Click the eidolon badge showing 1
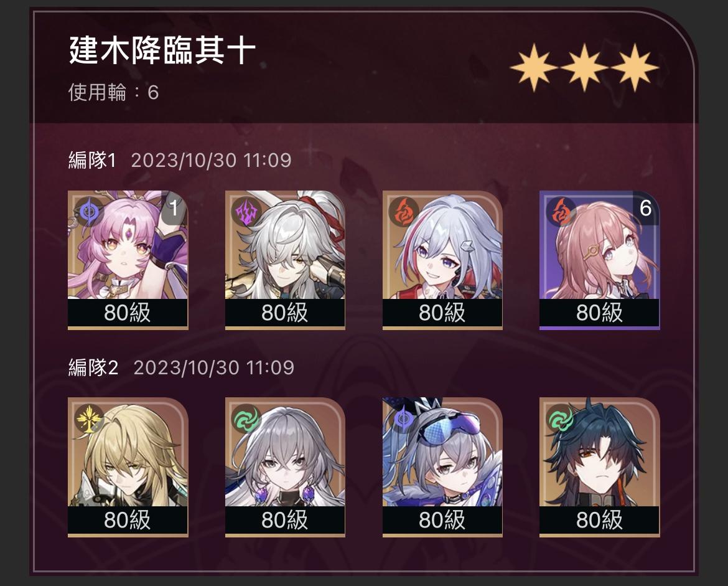 (174, 208)
